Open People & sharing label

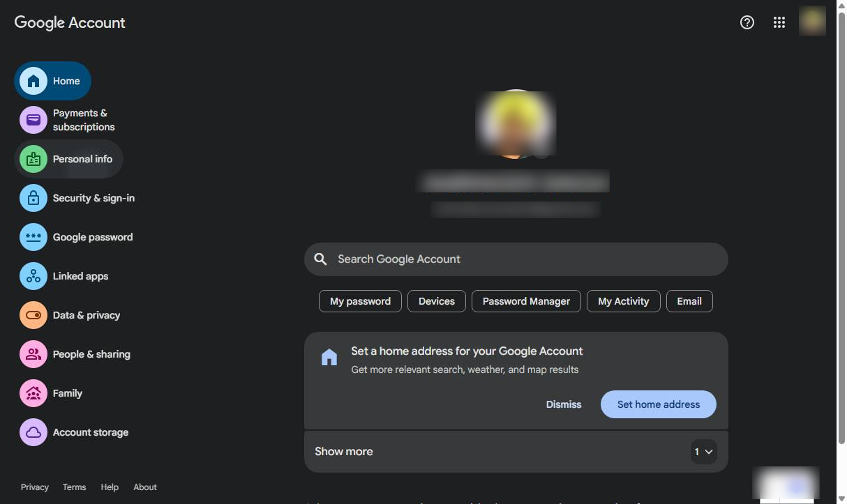click(91, 354)
